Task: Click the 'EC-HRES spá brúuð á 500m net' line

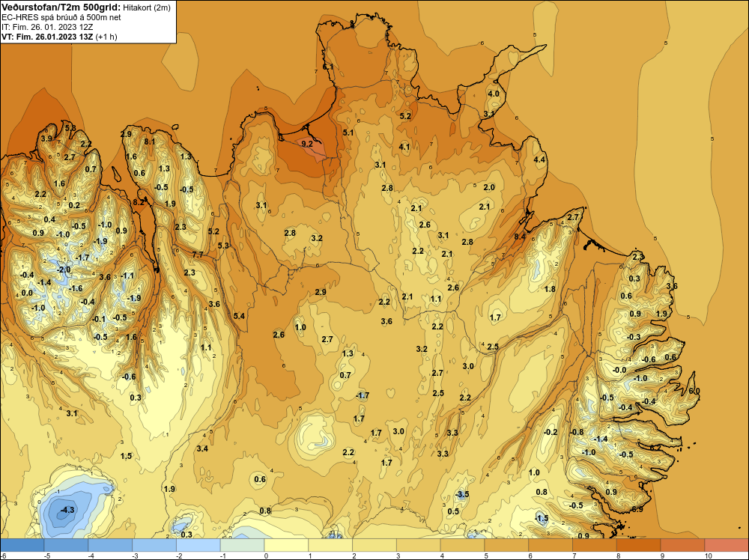Action: pyautogui.click(x=61, y=17)
